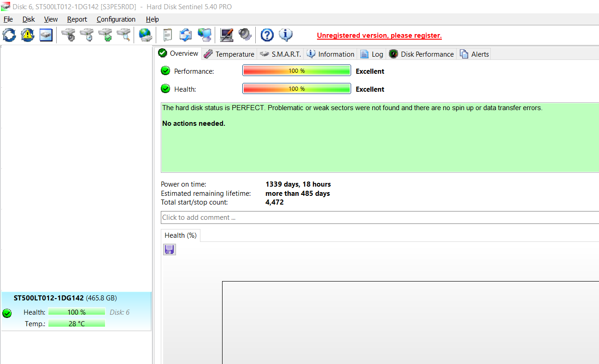This screenshot has width=599, height=364.
Task: Click the '1339 days, 18 hours' value
Action: click(298, 184)
